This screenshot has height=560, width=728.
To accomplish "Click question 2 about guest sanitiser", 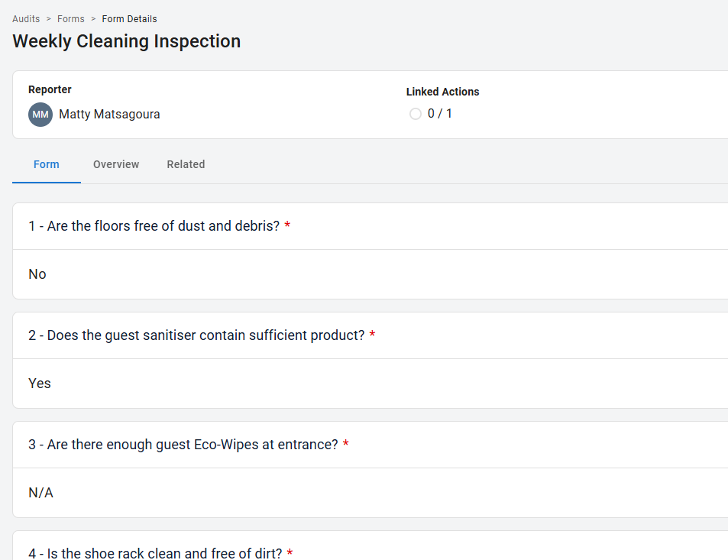I will [196, 335].
